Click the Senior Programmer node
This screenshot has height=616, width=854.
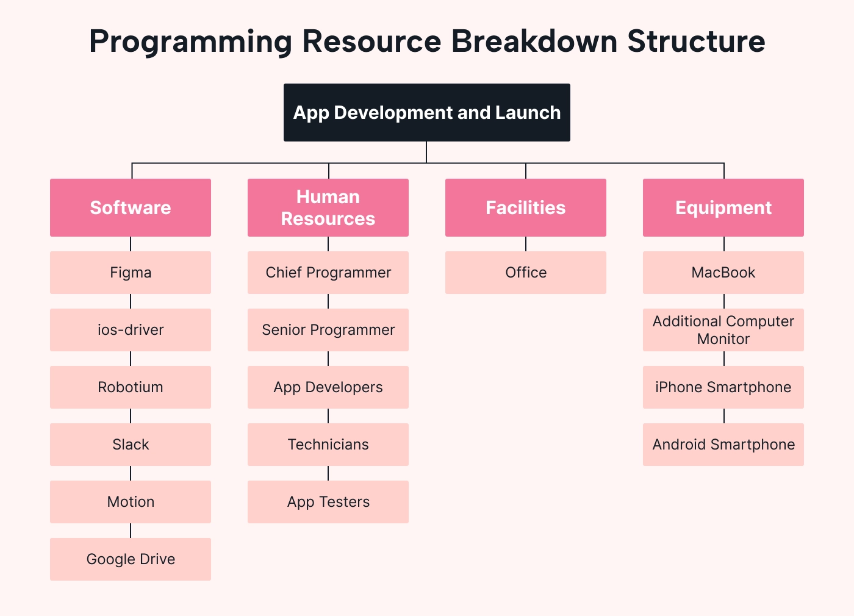click(328, 330)
